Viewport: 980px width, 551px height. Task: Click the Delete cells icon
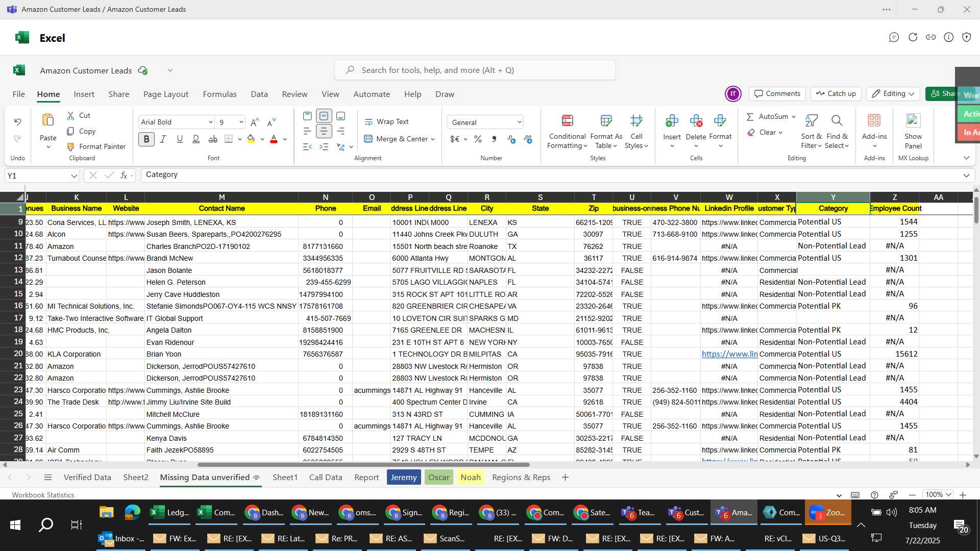(x=696, y=121)
